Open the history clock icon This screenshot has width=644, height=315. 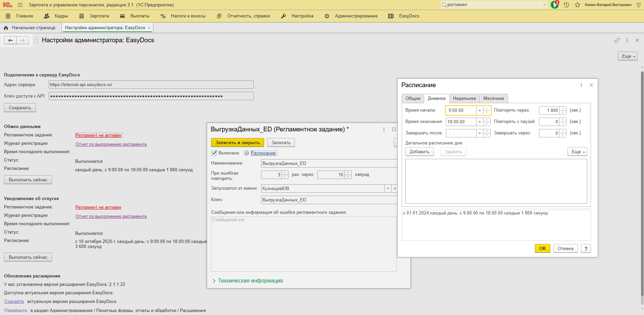(x=566, y=5)
